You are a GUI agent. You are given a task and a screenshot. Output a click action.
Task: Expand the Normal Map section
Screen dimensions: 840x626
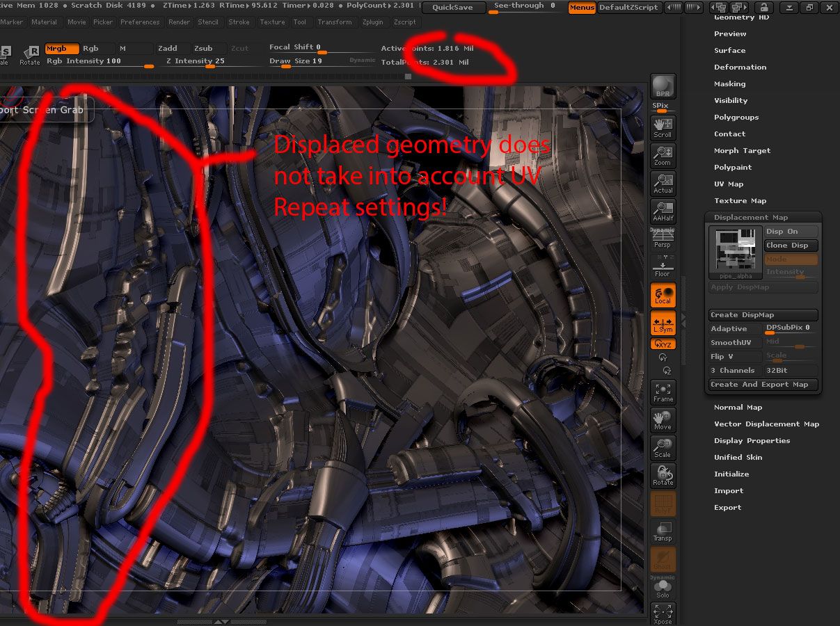coord(738,407)
